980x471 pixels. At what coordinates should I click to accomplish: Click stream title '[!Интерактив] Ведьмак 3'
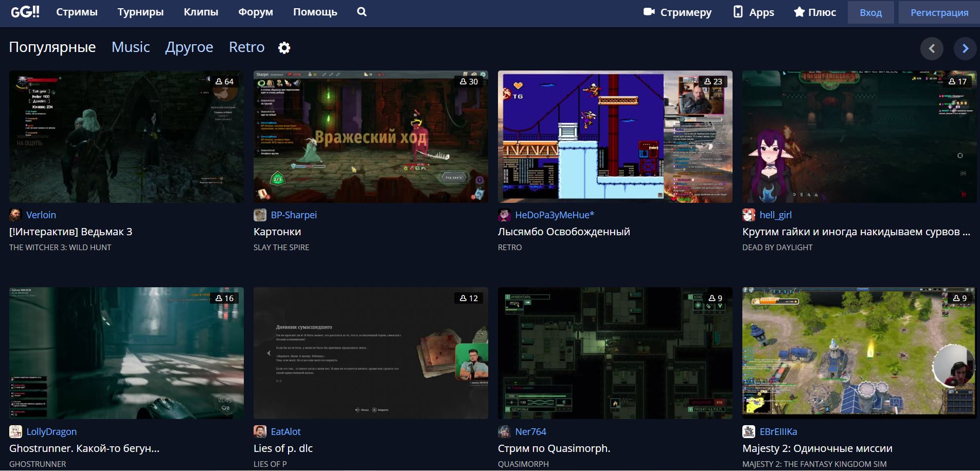[70, 232]
